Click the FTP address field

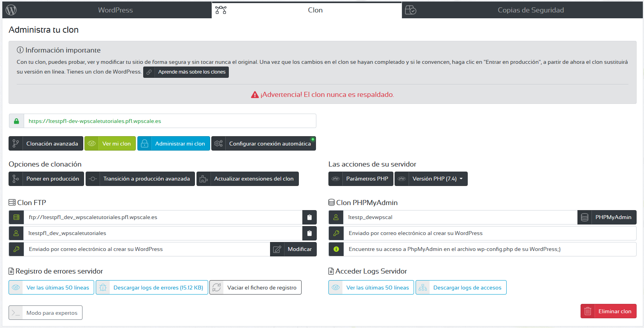tap(163, 217)
